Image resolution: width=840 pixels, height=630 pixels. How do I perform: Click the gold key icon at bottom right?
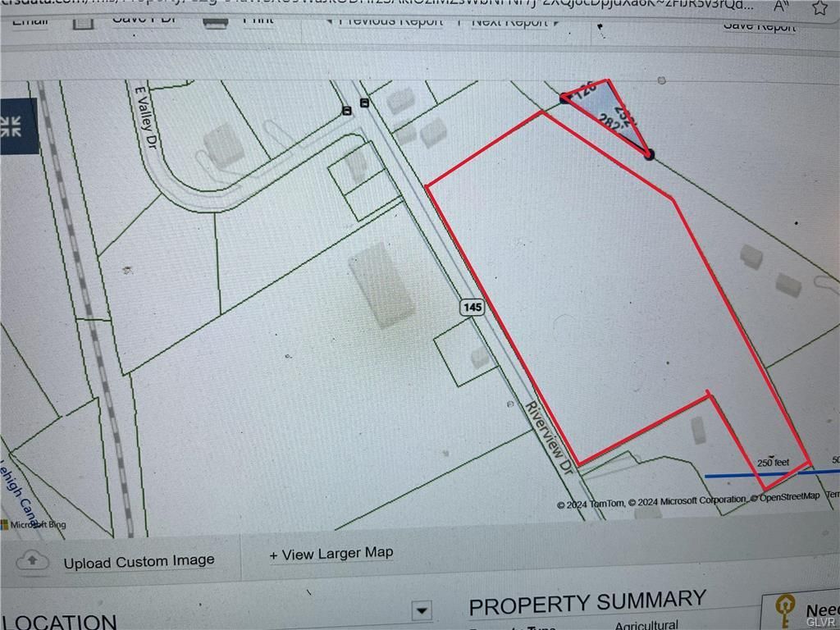[x=784, y=611]
